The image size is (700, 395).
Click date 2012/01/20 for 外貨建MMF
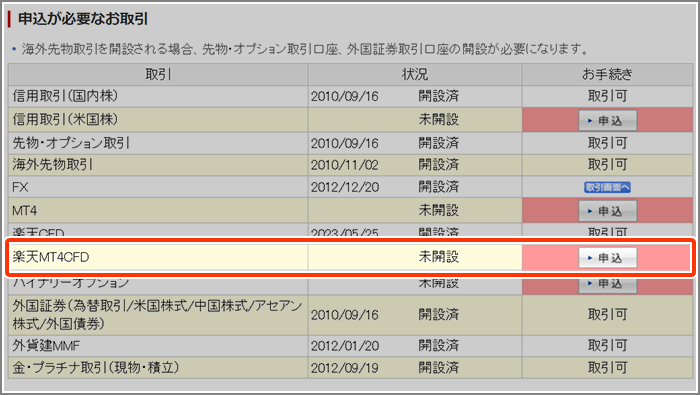pyautogui.click(x=345, y=346)
